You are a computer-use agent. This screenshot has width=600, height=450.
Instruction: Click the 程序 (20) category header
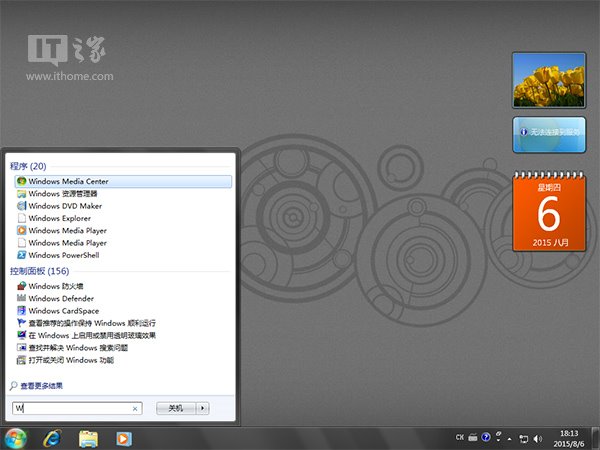coord(28,165)
